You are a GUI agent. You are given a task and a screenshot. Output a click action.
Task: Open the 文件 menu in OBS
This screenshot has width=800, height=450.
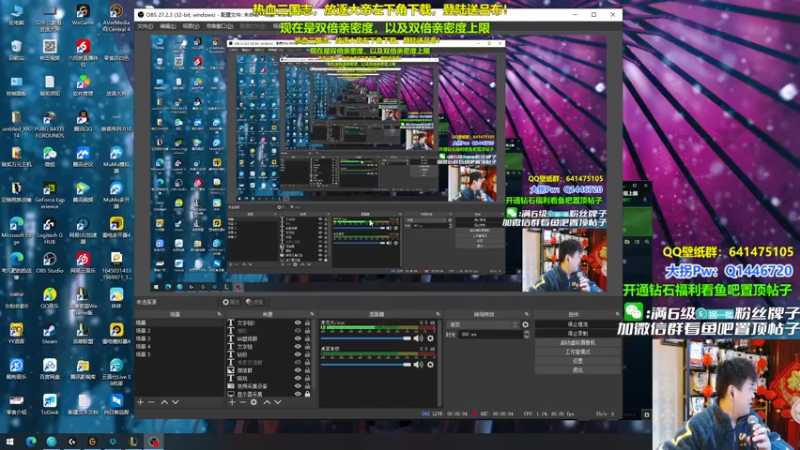point(145,26)
